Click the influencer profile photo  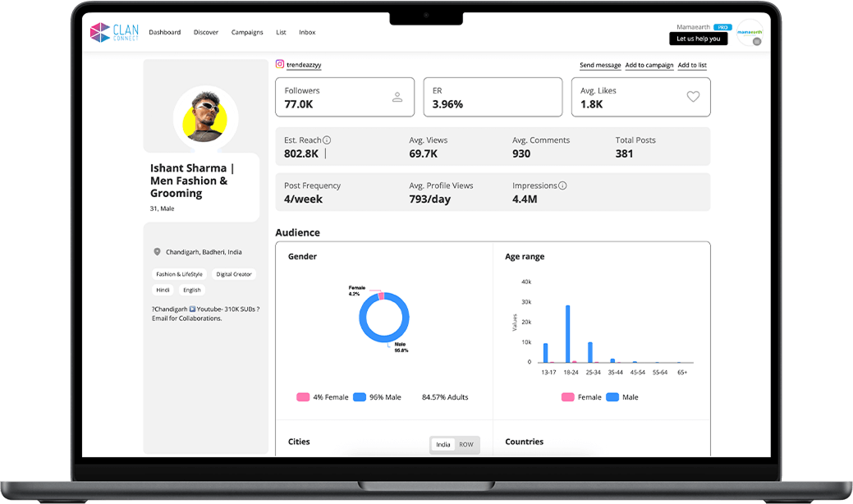pyautogui.click(x=205, y=117)
